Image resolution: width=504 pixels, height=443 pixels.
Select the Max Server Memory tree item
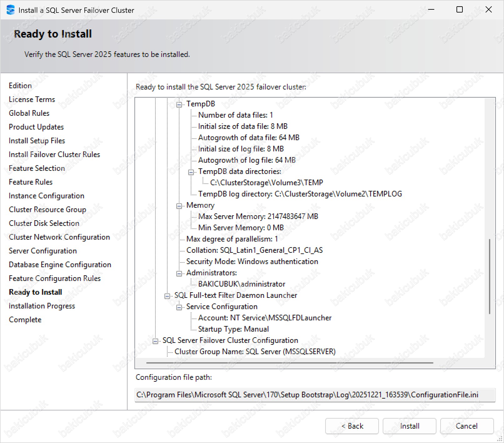(x=258, y=216)
